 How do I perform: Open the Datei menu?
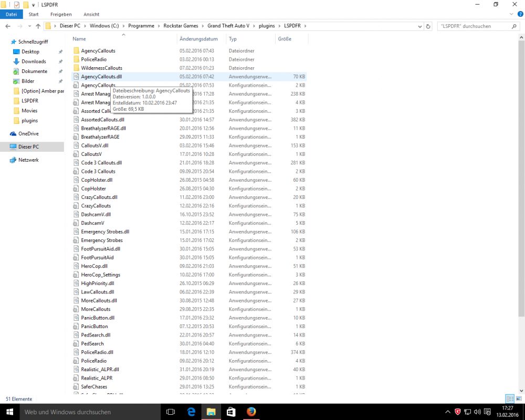12,14
